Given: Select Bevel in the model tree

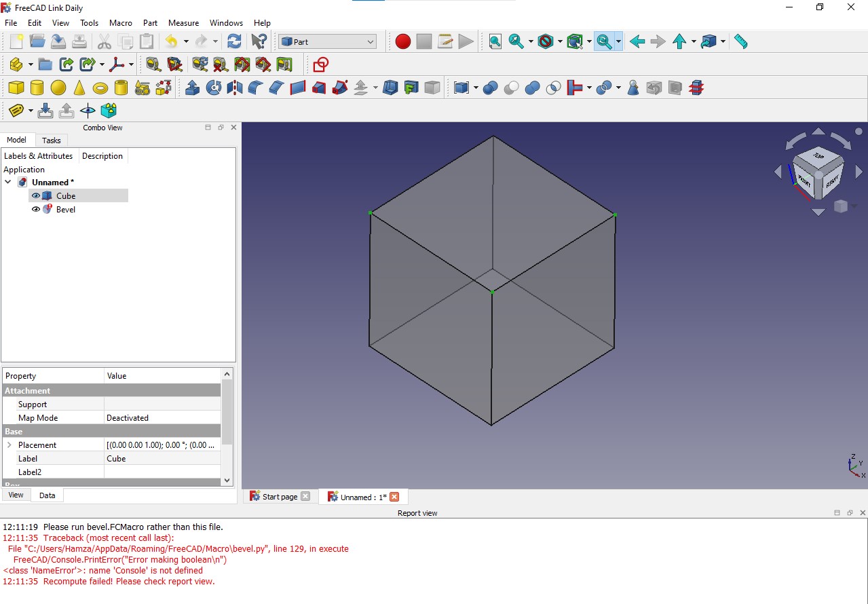Looking at the screenshot, I should point(66,209).
